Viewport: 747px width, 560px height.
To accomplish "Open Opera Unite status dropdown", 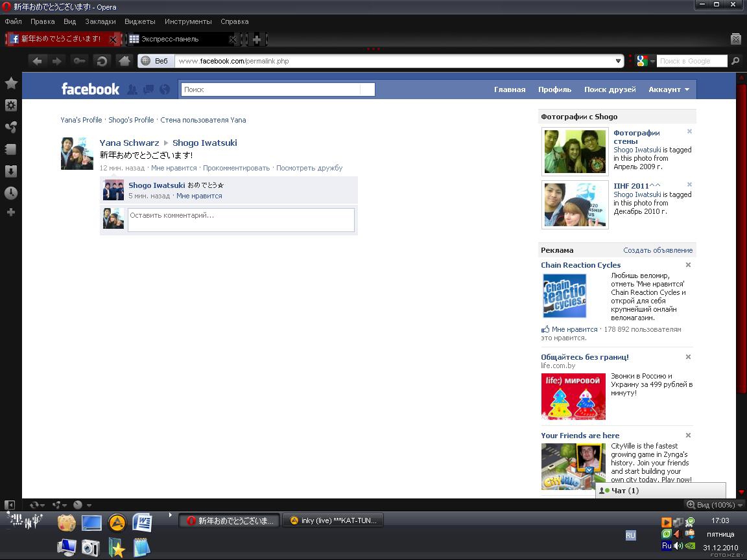I will (x=59, y=505).
